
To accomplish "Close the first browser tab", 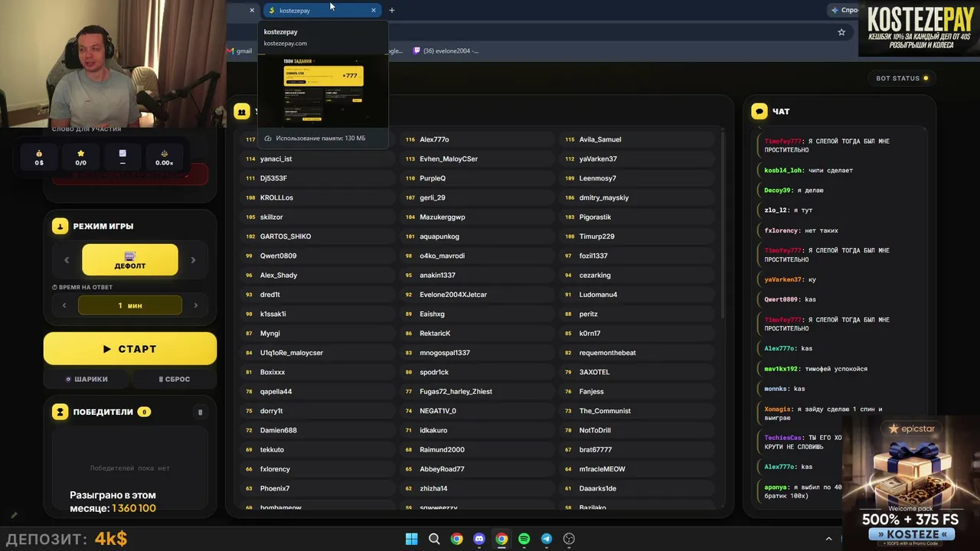I will coord(252,10).
